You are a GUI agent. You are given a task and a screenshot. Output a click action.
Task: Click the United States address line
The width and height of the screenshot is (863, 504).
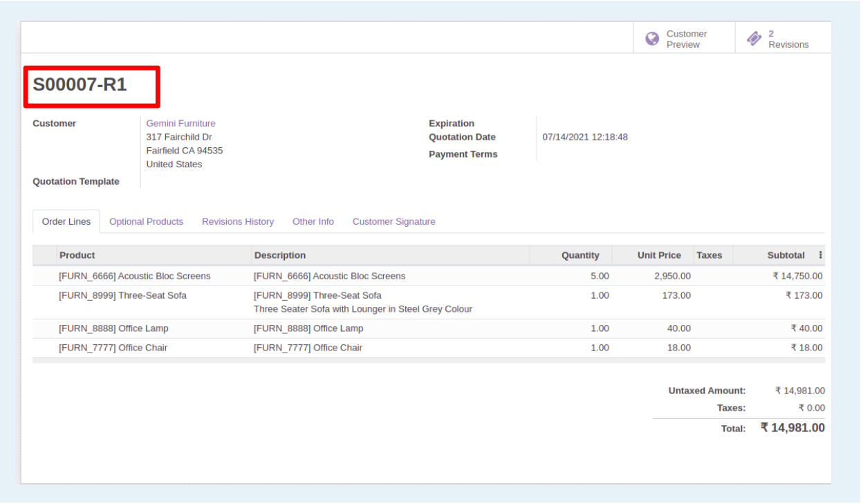[x=174, y=164]
